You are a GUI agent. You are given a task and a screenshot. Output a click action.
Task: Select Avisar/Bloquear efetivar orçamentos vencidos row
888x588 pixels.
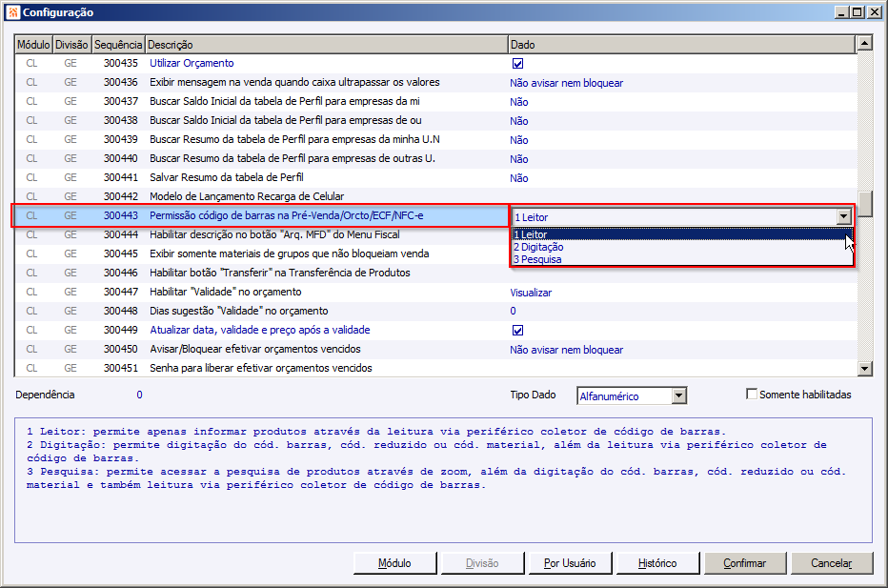click(434, 349)
